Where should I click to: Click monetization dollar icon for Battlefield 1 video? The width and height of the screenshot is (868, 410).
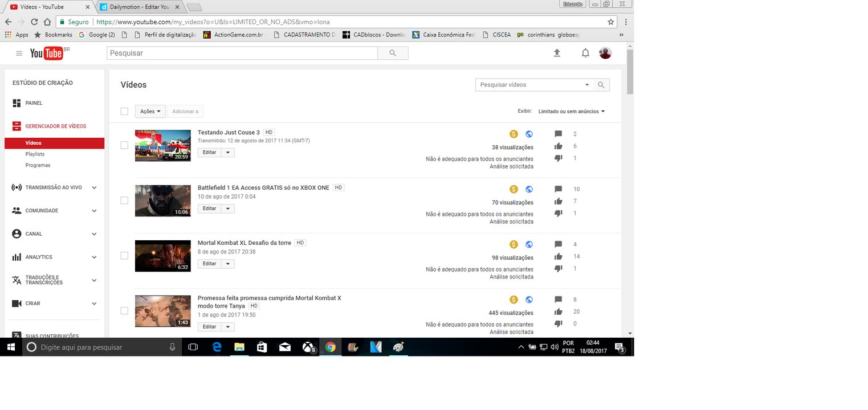click(x=514, y=189)
